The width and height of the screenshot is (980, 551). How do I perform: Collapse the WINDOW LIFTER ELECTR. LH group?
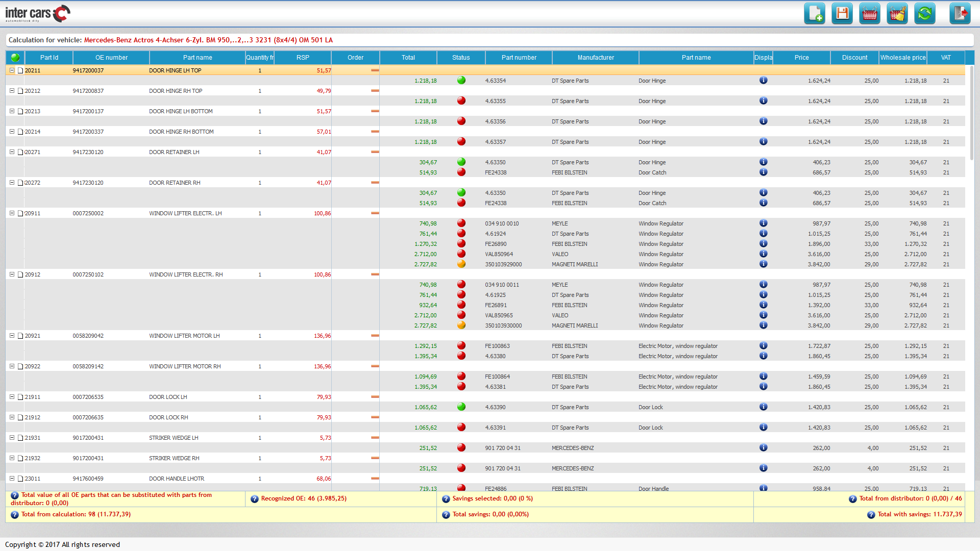tap(12, 213)
